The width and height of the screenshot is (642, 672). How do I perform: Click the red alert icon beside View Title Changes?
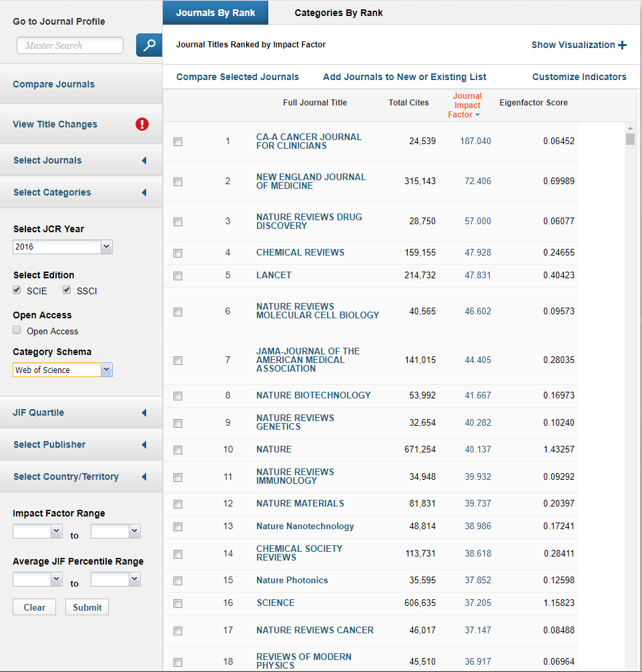tap(142, 124)
